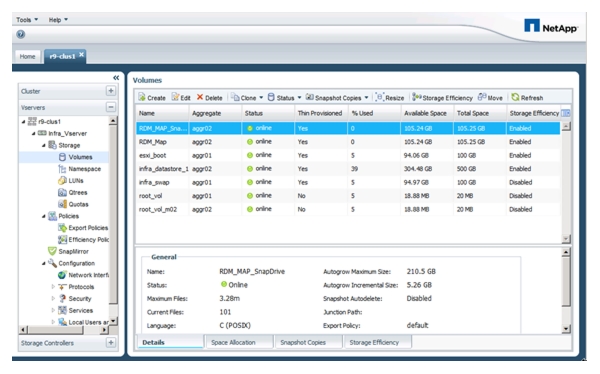The image size is (600, 374).
Task: Click the Edit volume toolbar button
Action: click(181, 98)
